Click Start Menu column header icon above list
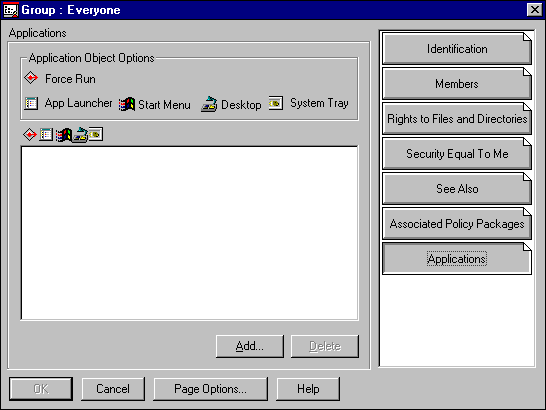The width and height of the screenshot is (546, 410). (63, 135)
